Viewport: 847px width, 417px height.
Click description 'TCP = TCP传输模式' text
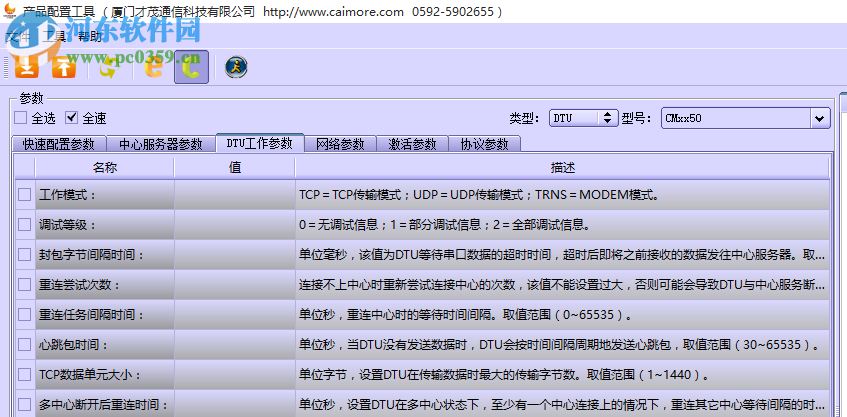(351, 195)
